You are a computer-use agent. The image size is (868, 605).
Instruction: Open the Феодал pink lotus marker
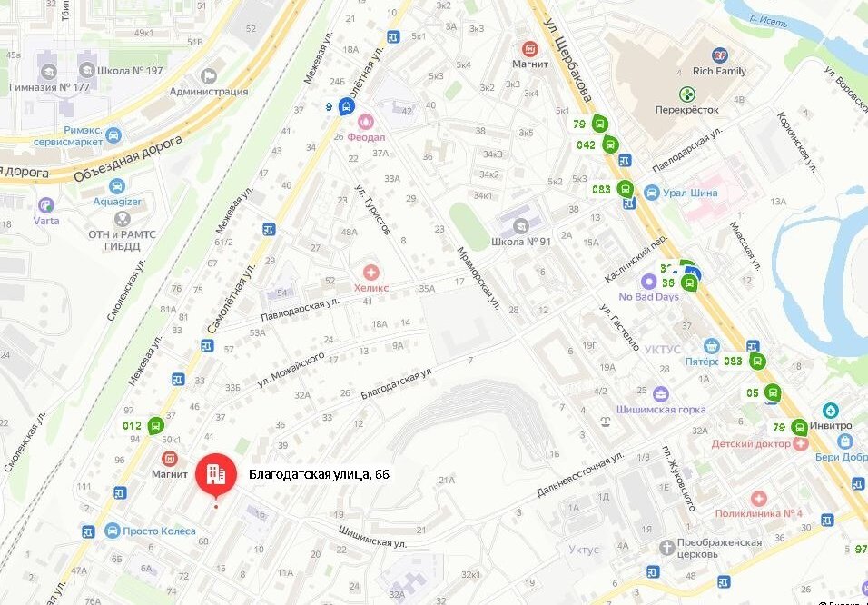[365, 120]
